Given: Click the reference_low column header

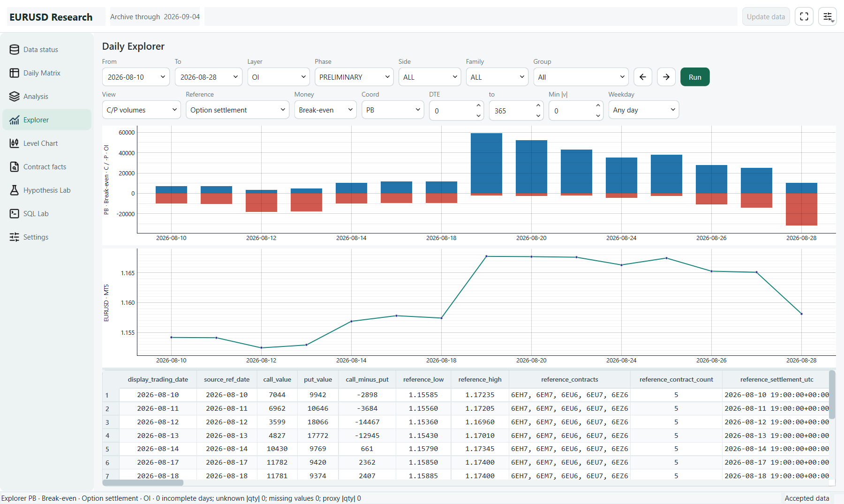Looking at the screenshot, I should 423,379.
